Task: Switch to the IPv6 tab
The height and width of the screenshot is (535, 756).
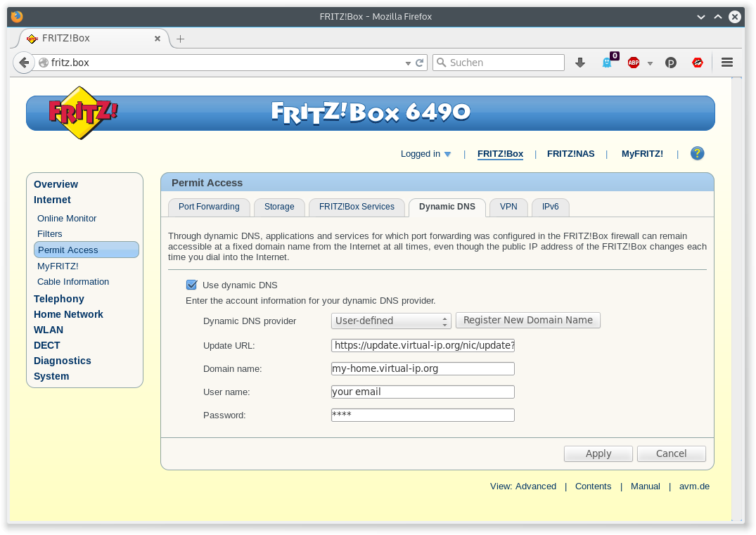Action: tap(550, 207)
